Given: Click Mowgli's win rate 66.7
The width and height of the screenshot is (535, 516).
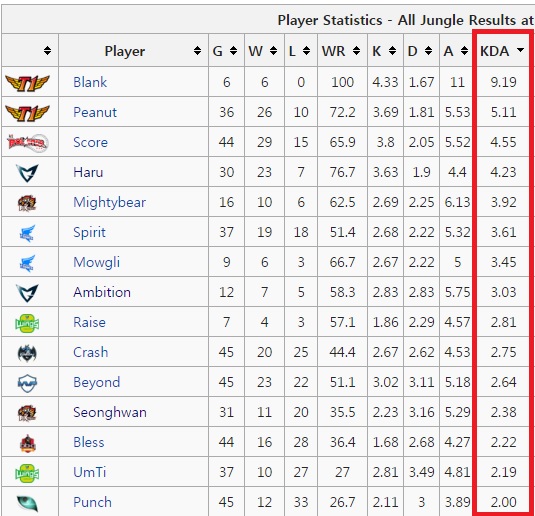Looking at the screenshot, I should (x=342, y=262).
